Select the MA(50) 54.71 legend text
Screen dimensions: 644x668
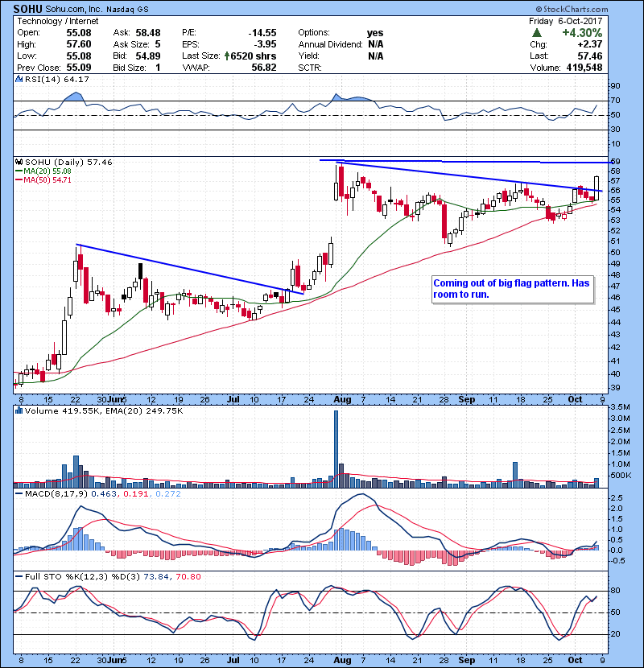tap(47, 180)
